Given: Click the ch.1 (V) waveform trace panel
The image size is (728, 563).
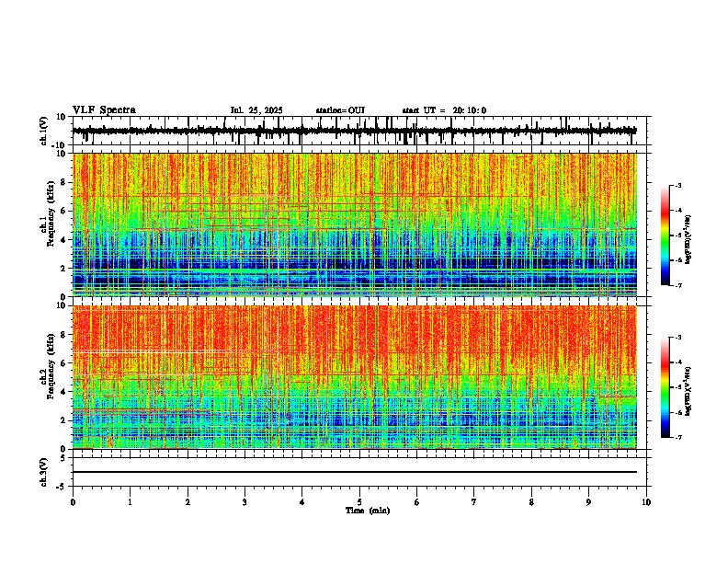Looking at the screenshot, I should tap(361, 131).
